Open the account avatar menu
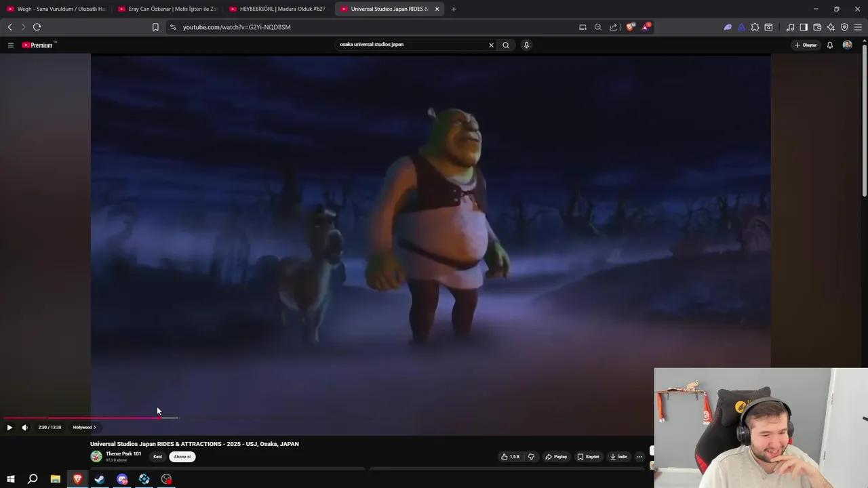 click(x=847, y=45)
